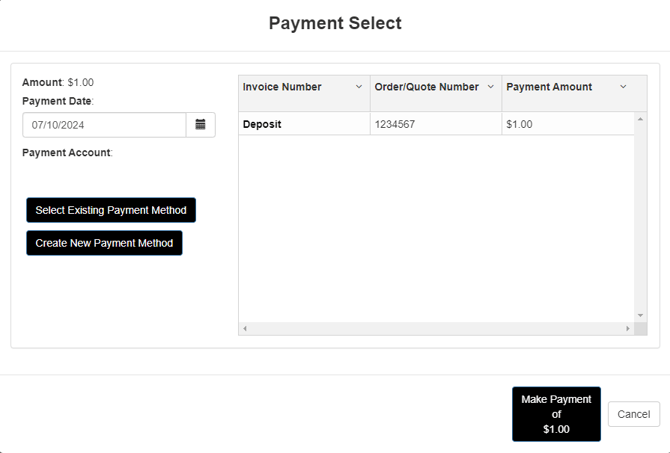Open Invoice Number column dropdown chevron
This screenshot has width=670, height=453.
359,87
